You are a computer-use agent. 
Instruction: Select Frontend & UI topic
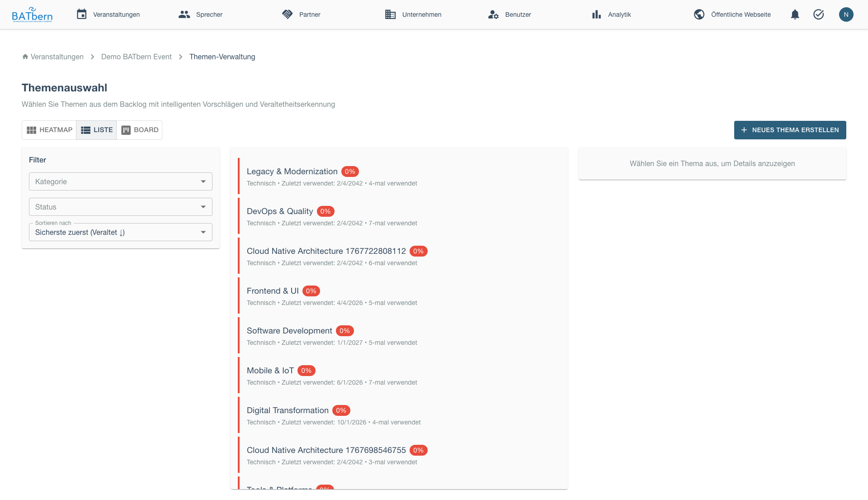coord(400,296)
